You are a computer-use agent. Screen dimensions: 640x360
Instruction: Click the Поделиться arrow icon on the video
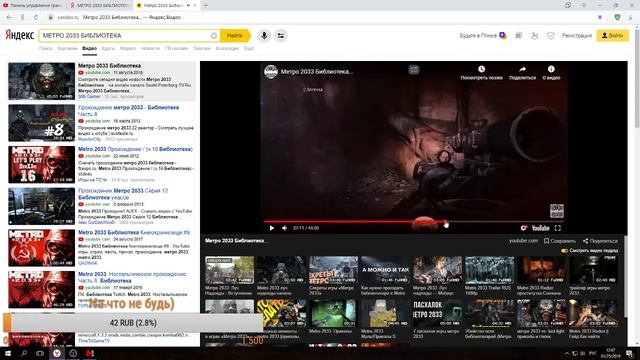point(522,69)
